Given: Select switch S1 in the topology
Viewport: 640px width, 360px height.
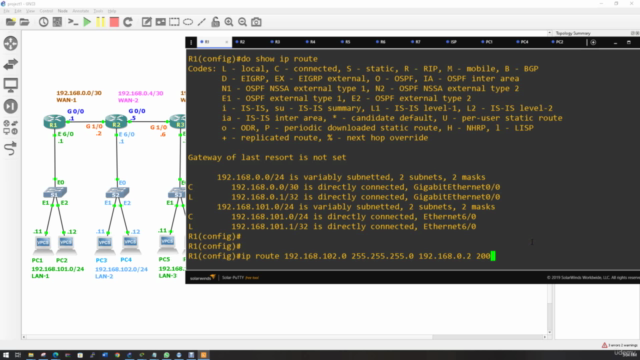Looking at the screenshot, I should pos(55,192).
